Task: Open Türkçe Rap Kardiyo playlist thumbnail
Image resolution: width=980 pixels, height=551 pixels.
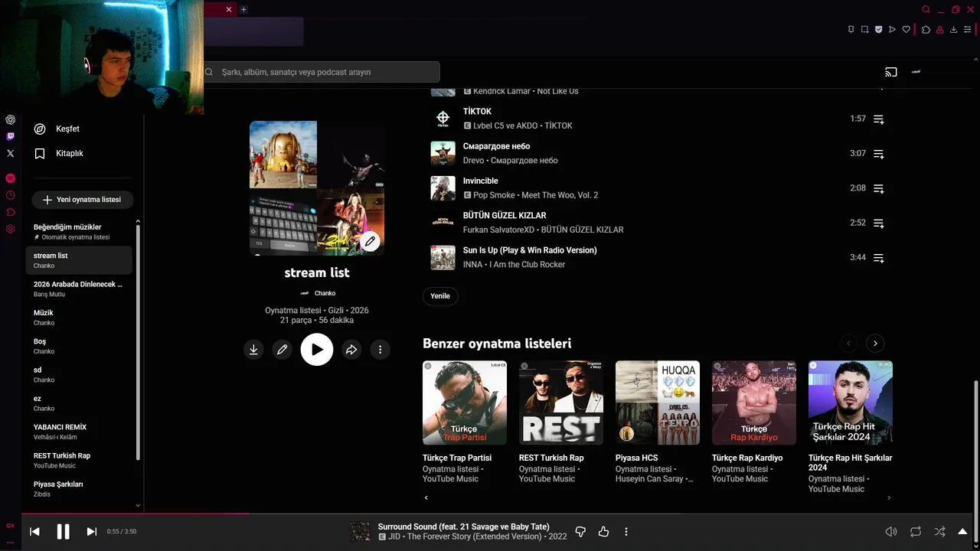Action: pos(754,403)
